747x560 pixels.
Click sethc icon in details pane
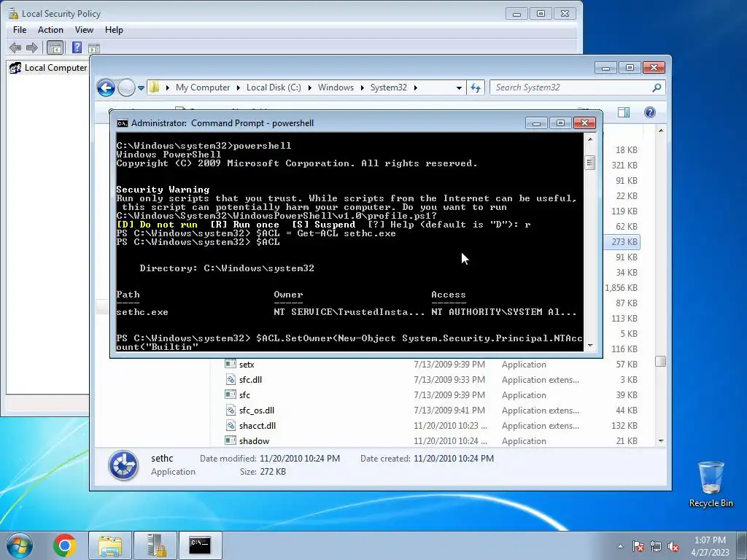(x=123, y=464)
